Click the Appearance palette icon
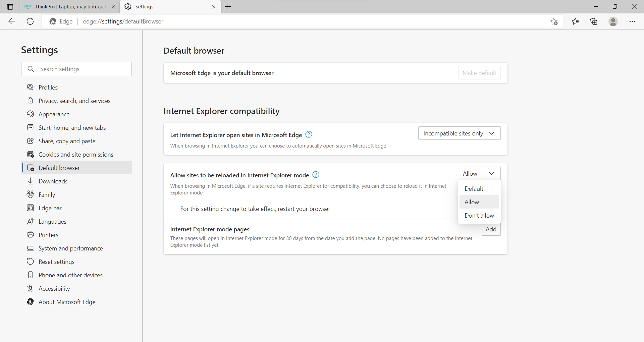644x342 pixels. tap(30, 114)
